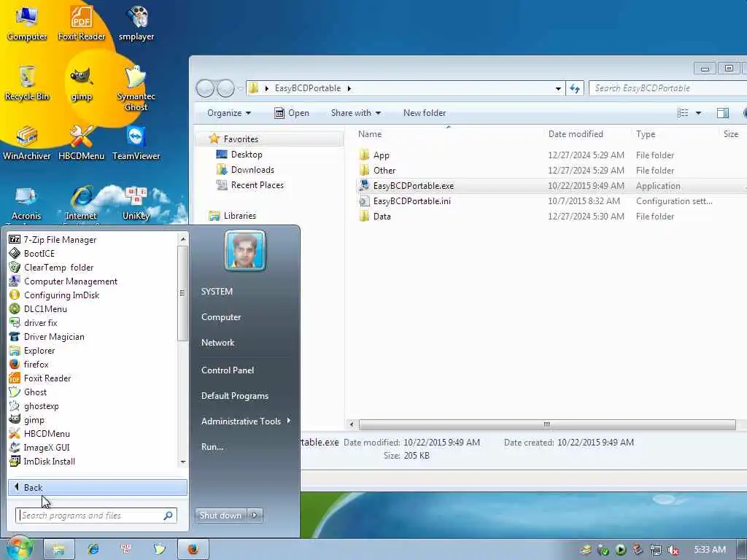Image resolution: width=747 pixels, height=560 pixels.
Task: Click the firefox icon in the programs list
Action: click(15, 364)
